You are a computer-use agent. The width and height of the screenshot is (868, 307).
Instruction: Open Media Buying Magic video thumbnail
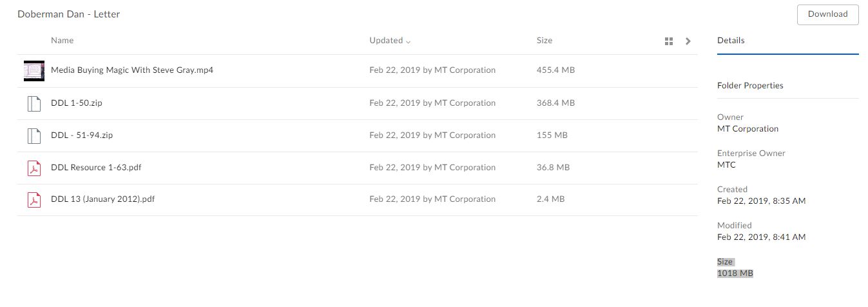34,70
